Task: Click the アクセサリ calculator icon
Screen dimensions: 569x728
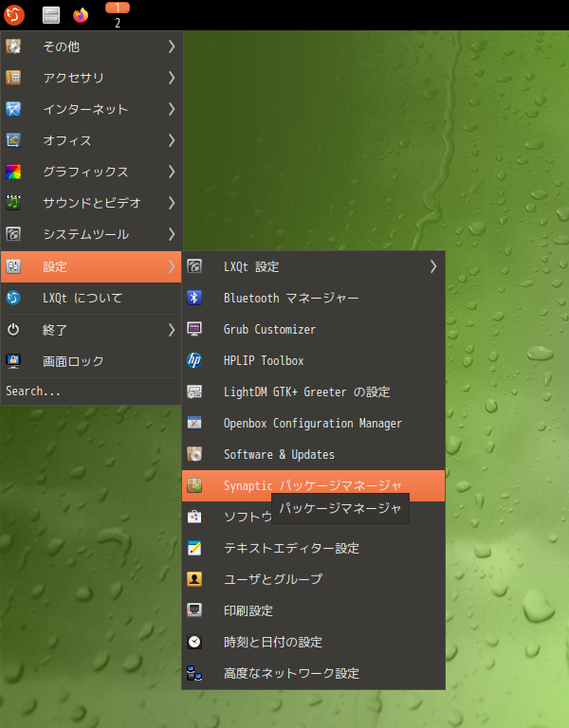Action: (x=13, y=78)
